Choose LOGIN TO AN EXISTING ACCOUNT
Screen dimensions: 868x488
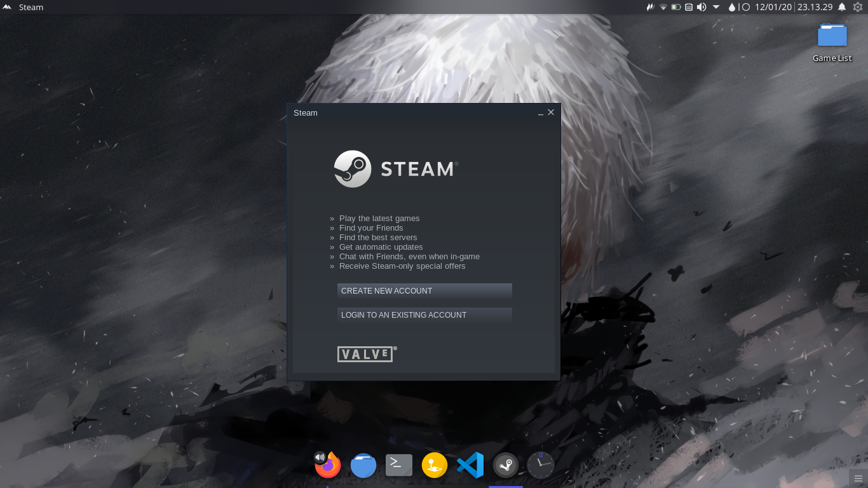(x=424, y=315)
